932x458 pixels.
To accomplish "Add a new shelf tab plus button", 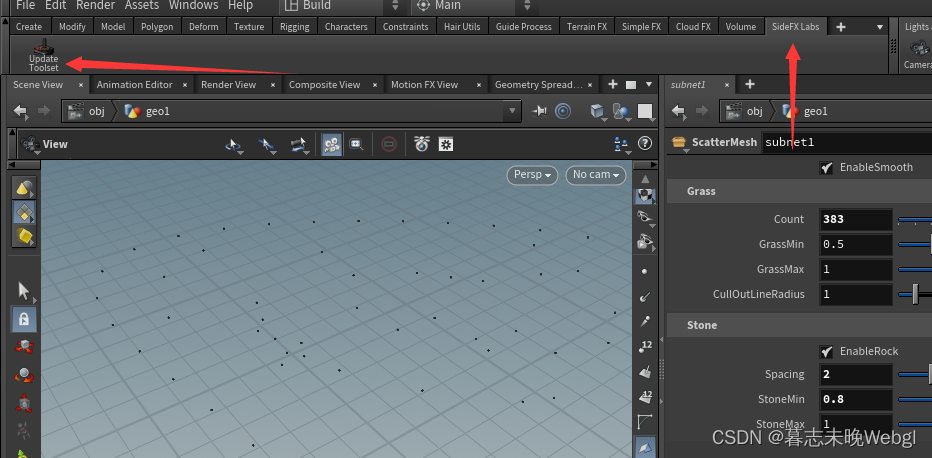I will (840, 27).
